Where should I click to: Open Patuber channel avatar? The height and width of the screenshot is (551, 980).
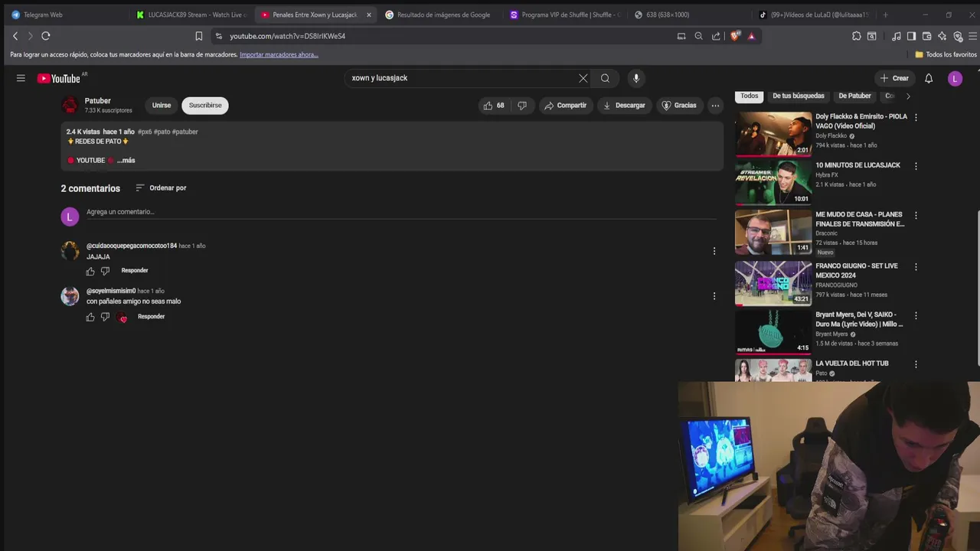pyautogui.click(x=70, y=106)
